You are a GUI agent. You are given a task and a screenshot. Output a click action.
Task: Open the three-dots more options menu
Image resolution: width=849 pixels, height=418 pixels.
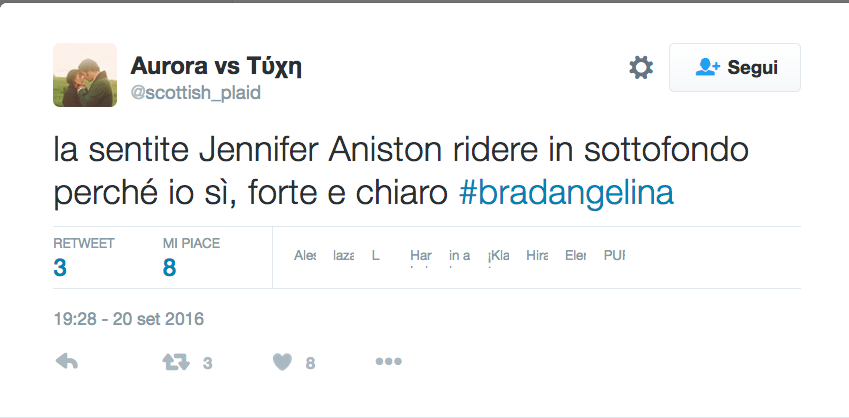click(388, 362)
